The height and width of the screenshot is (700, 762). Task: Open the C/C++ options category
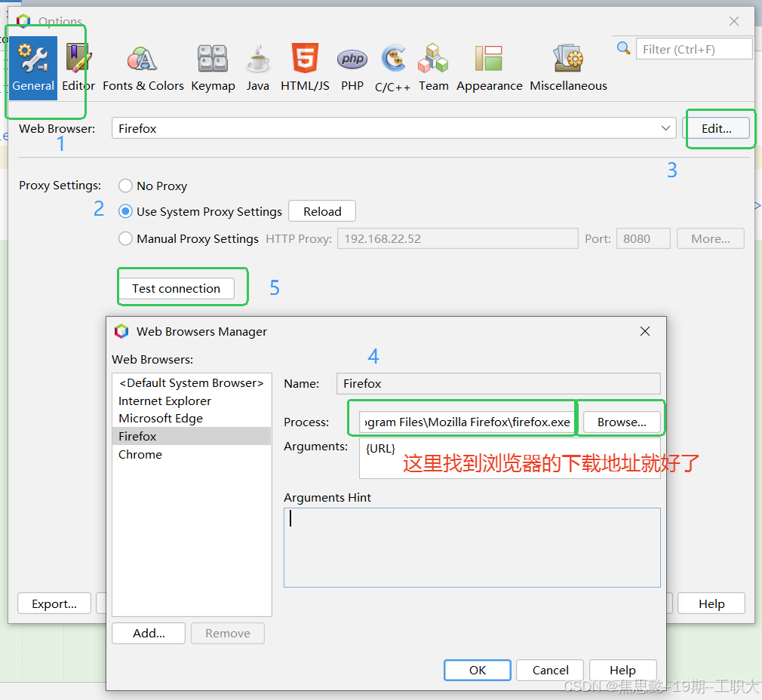[x=392, y=68]
